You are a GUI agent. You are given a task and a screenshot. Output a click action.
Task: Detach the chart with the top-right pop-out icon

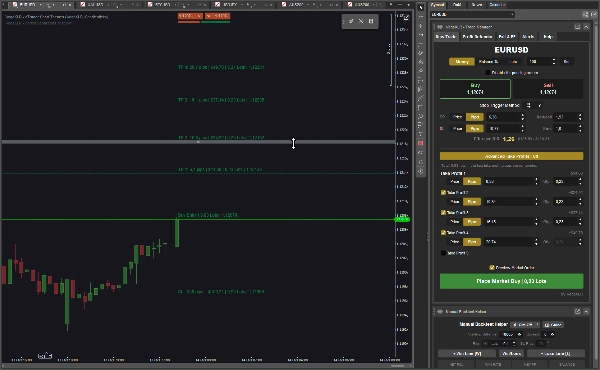[x=406, y=17]
